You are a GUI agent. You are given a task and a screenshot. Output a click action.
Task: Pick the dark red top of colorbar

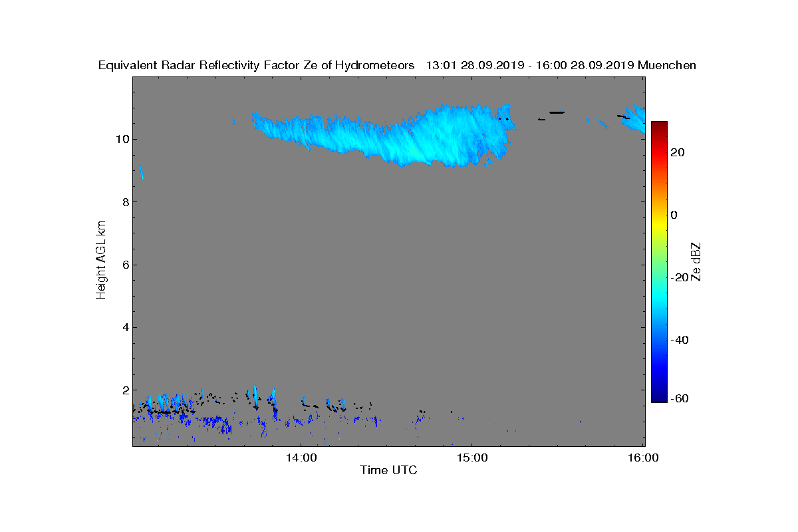point(659,126)
